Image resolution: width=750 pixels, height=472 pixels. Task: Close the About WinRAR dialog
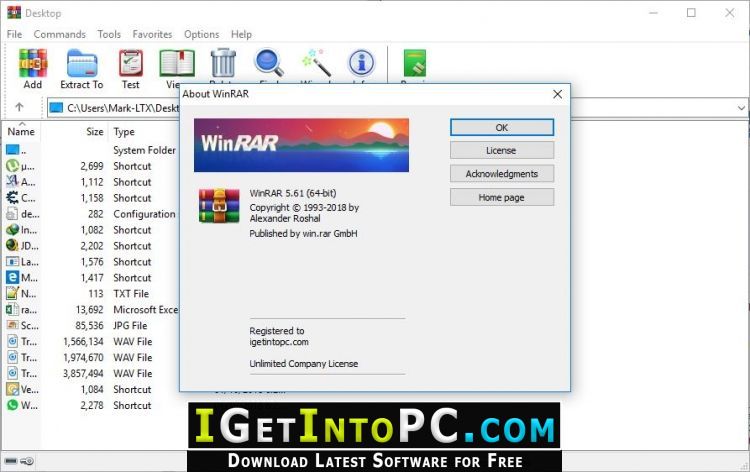(557, 94)
